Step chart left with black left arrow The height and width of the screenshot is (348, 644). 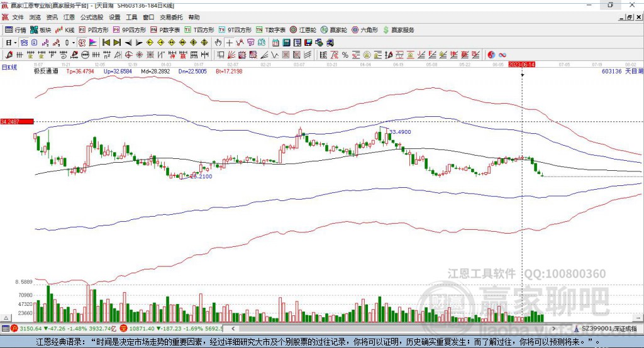(128, 43)
